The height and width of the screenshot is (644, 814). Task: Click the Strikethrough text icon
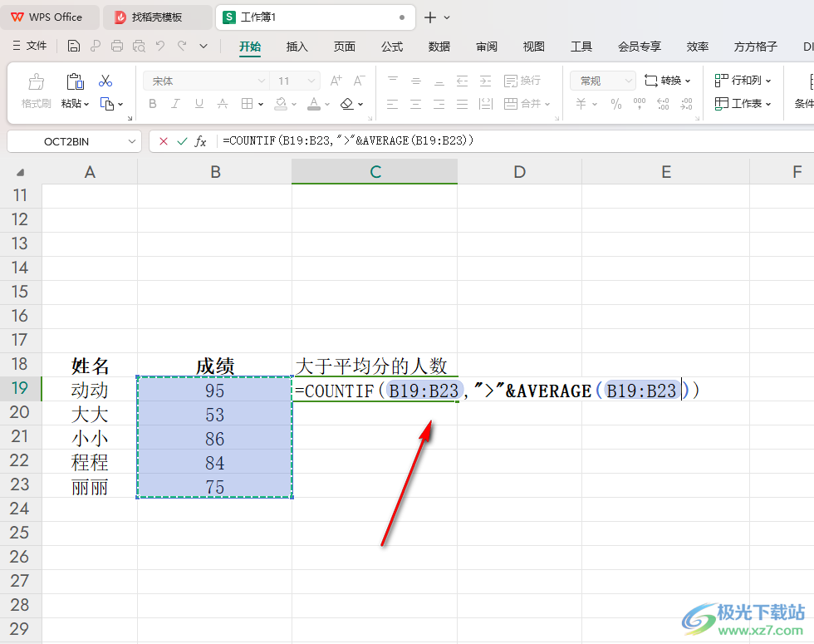coord(223,104)
